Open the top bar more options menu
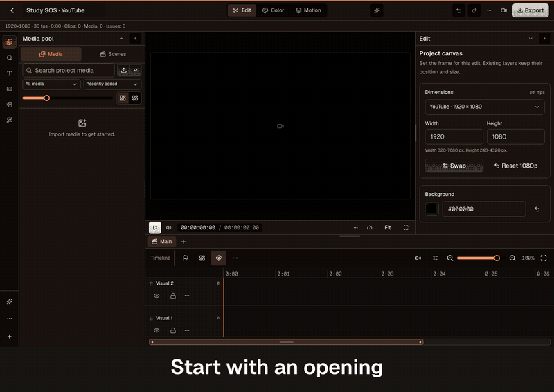Screen dimensions: 554x392 pyautogui.click(x=489, y=10)
